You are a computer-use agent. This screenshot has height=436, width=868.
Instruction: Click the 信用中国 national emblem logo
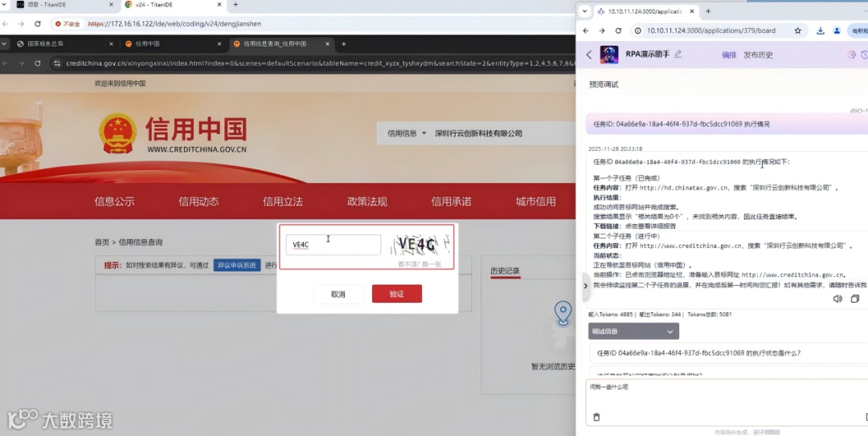click(x=117, y=133)
